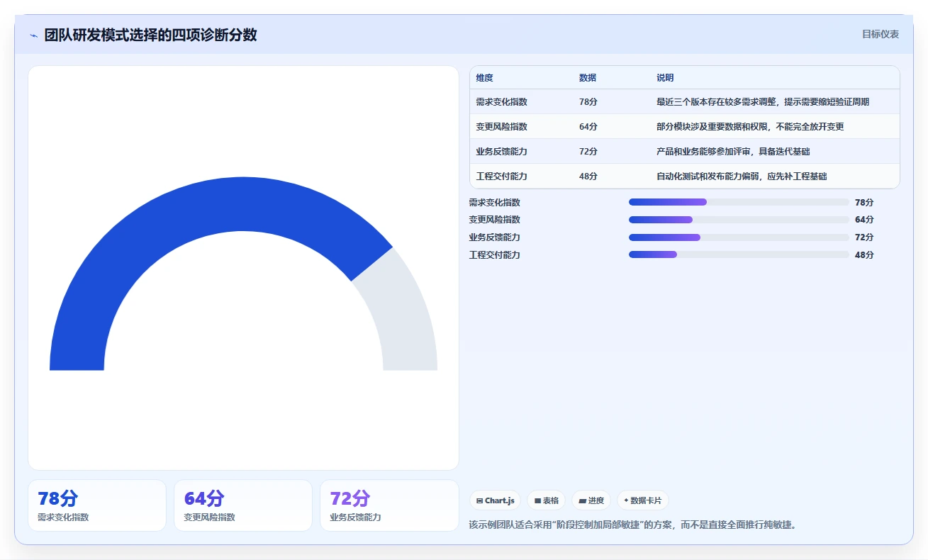Click the 需求变化指数 progress bar

(x=739, y=202)
